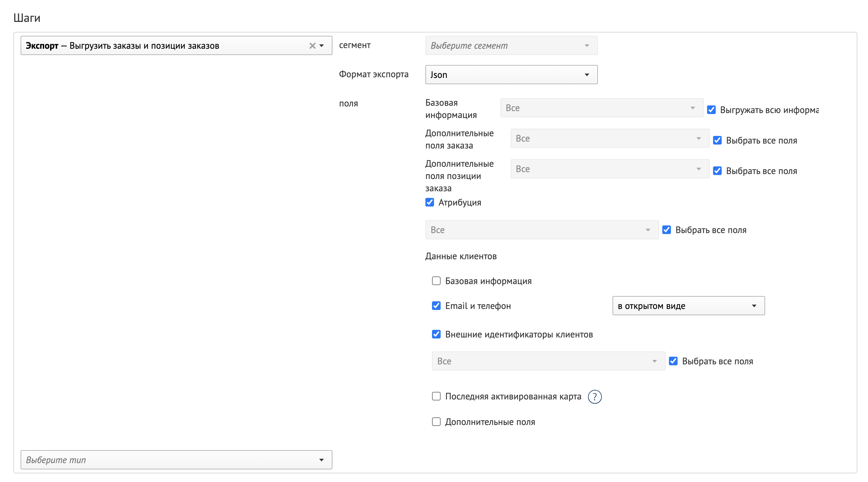Uncheck 'Выбрать все поля' for поля позиции заказа
The width and height of the screenshot is (868, 482).
pyautogui.click(x=717, y=171)
